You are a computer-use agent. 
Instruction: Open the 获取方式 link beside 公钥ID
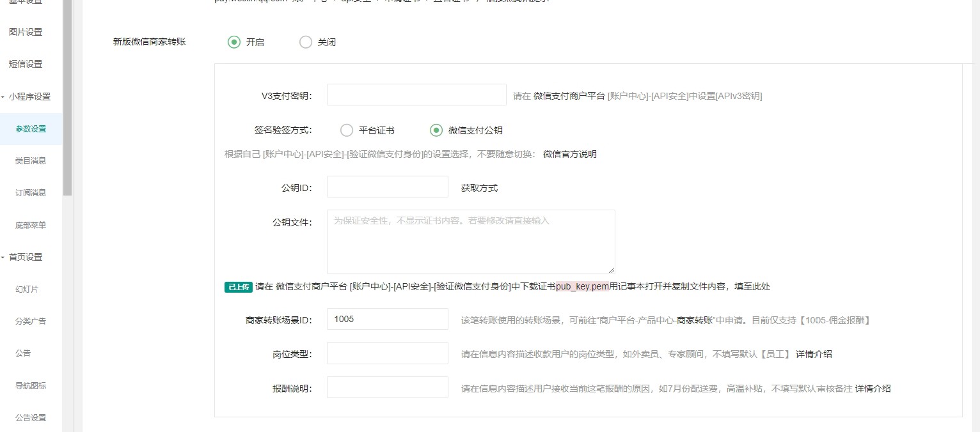pos(479,188)
